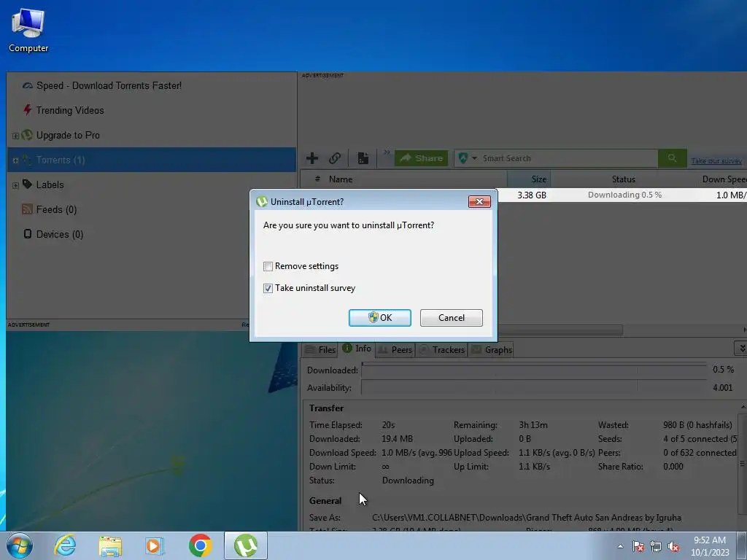This screenshot has height=560, width=747.
Task: Expand toolbar overflow chevron
Action: tap(387, 152)
